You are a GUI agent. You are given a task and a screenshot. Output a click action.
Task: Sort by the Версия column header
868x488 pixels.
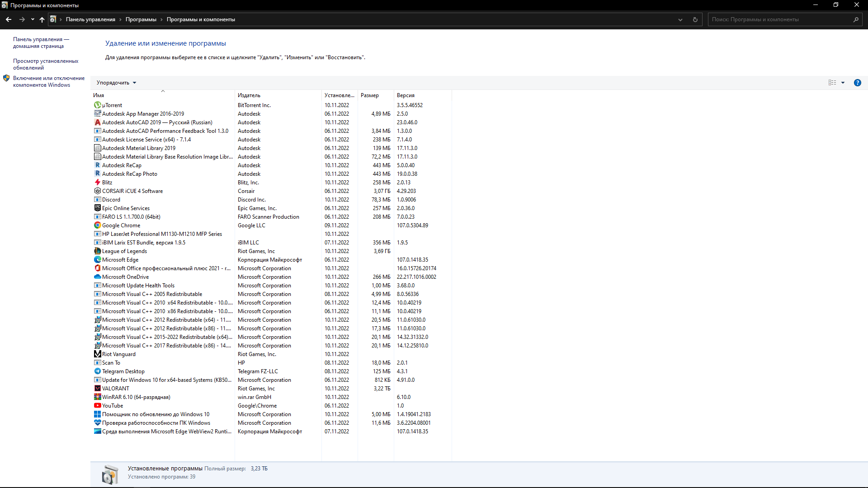423,95
